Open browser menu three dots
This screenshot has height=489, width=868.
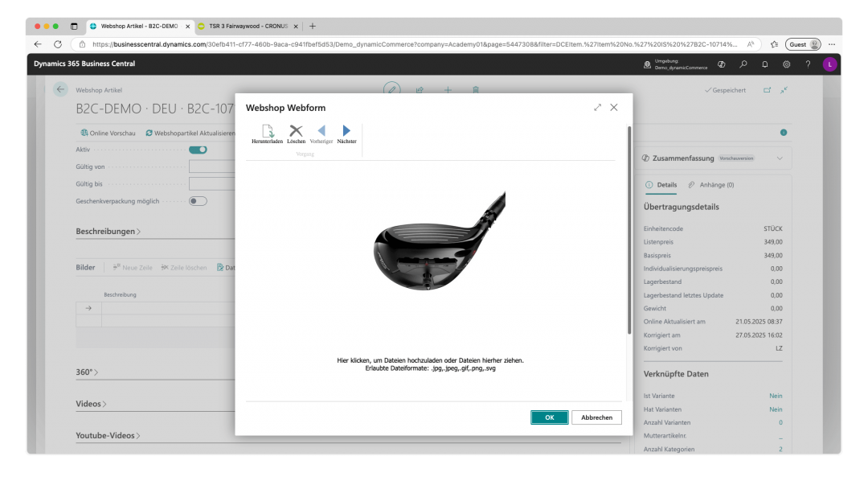point(832,44)
